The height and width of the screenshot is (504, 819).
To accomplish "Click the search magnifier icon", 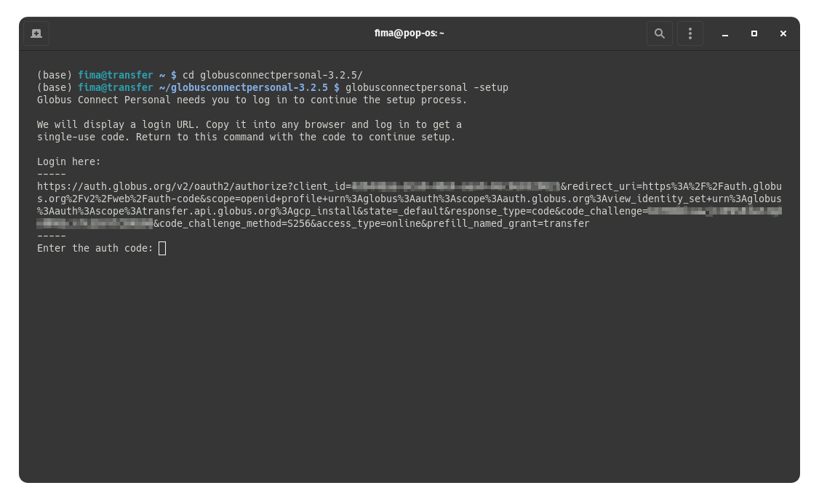I will 659,33.
